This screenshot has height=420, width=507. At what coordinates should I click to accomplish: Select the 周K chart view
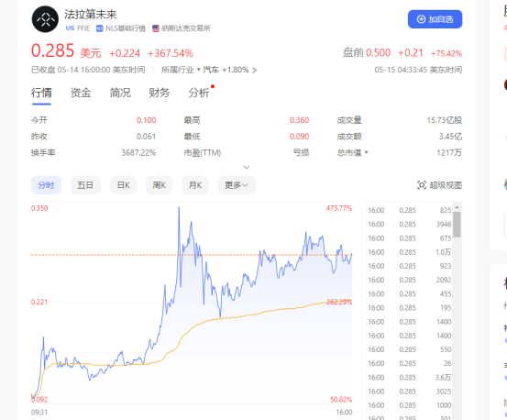(x=160, y=185)
